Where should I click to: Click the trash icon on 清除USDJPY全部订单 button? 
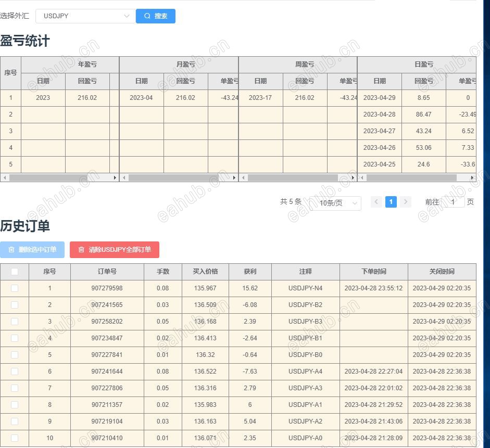coord(81,249)
